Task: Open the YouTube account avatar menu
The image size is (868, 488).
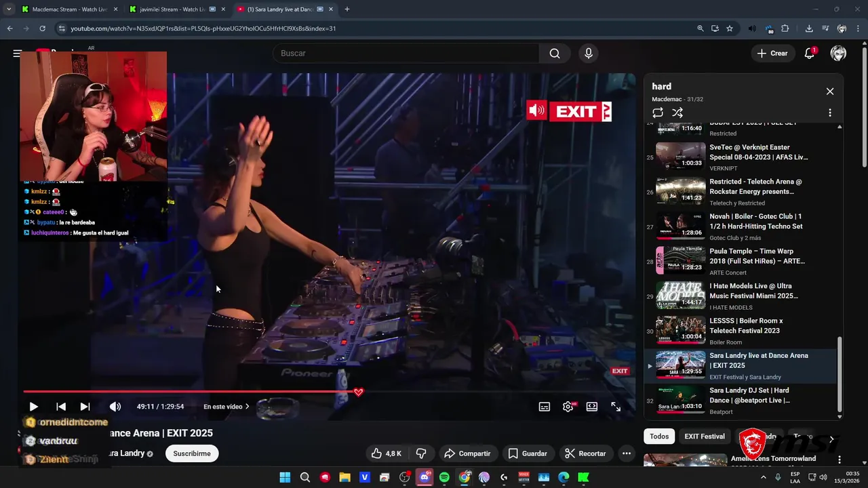Action: click(x=839, y=54)
